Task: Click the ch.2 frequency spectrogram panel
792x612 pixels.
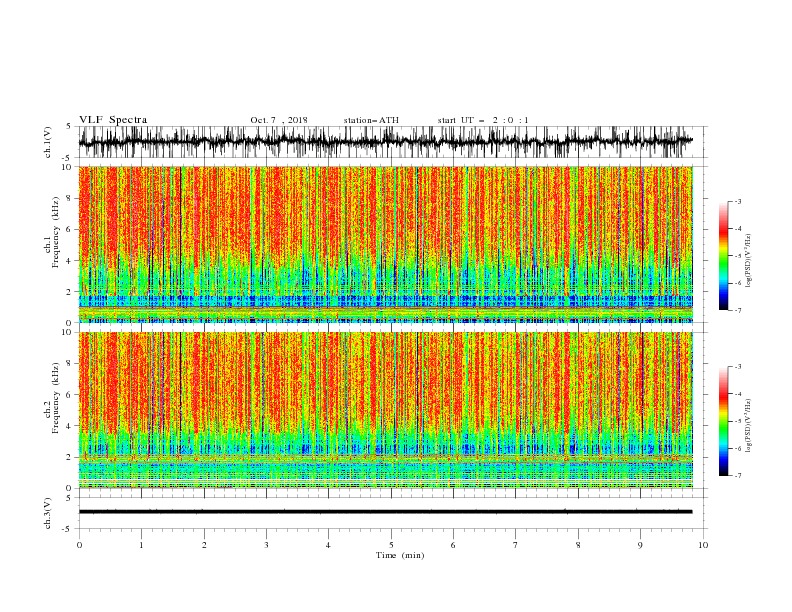Action: pyautogui.click(x=385, y=410)
